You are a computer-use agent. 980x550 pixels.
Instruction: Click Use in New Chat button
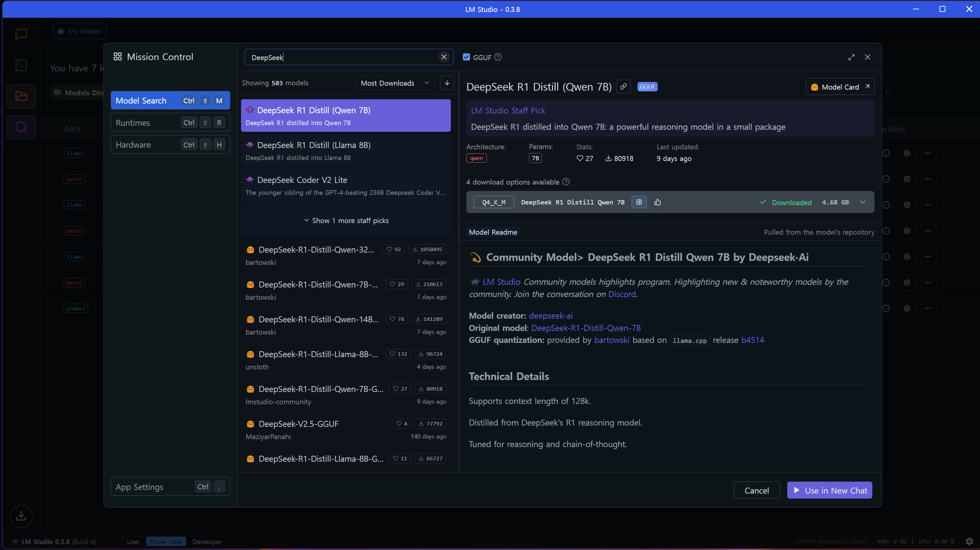point(829,490)
